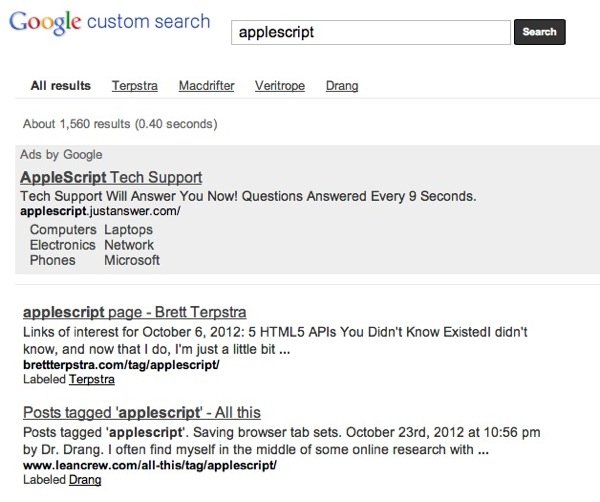The width and height of the screenshot is (600, 502).
Task: Click the dark Search button
Action: pyautogui.click(x=540, y=32)
